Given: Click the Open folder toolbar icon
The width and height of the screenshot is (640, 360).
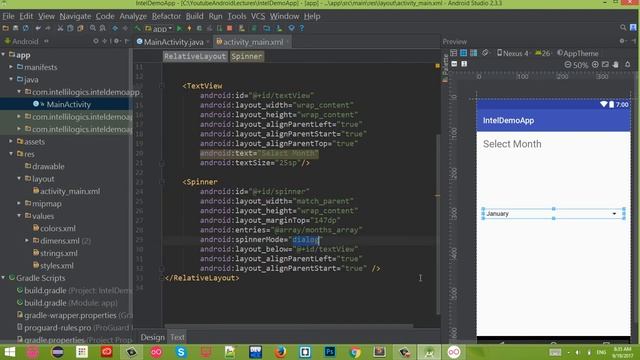Looking at the screenshot, I should coord(6,29).
